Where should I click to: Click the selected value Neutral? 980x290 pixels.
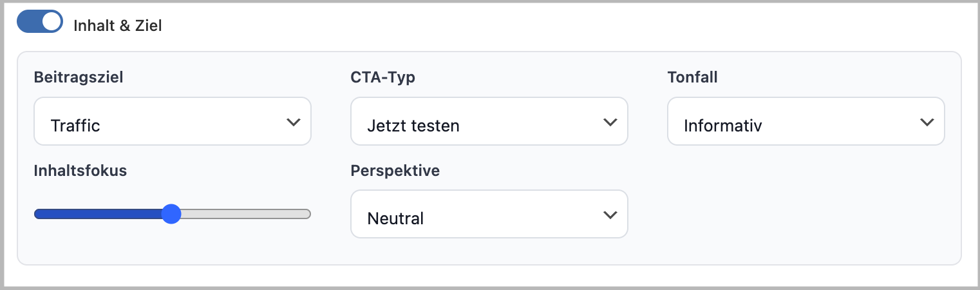coord(395,218)
